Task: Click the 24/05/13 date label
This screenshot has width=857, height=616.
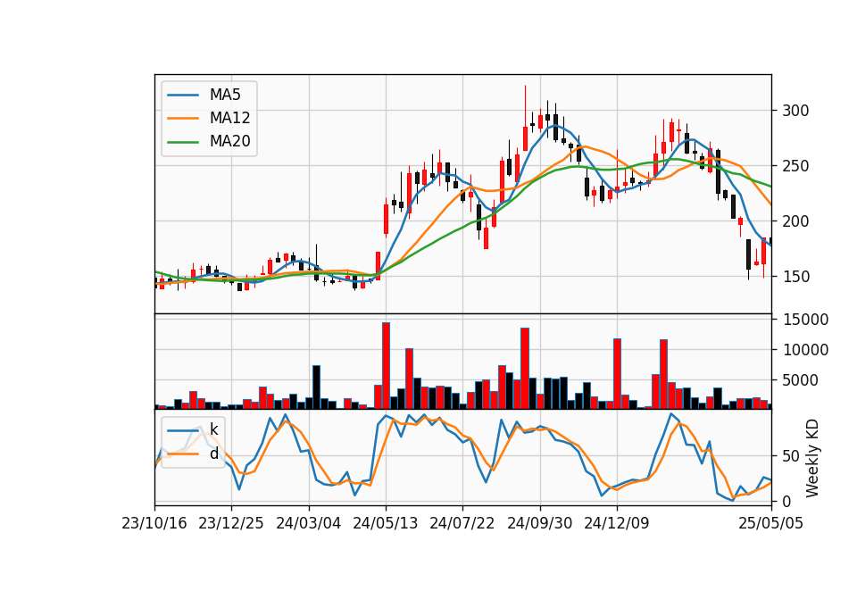Action: tap(386, 524)
